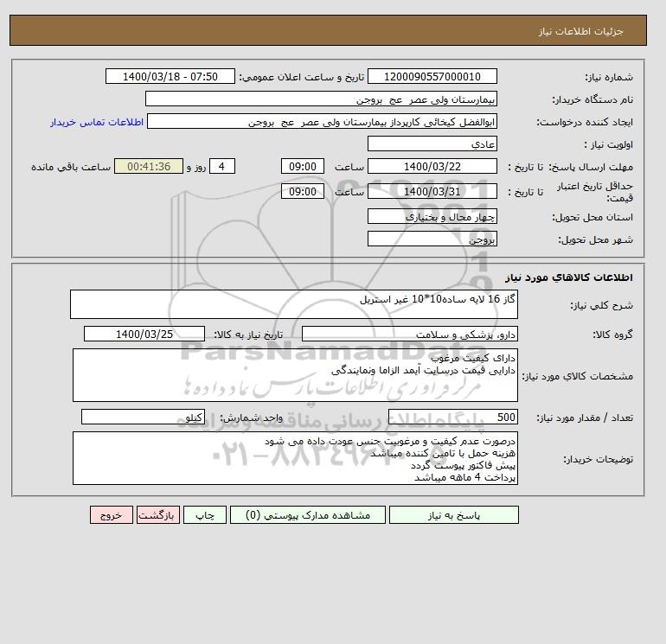Click need date field 1400/03/25
This screenshot has height=644, width=666.
(144, 334)
